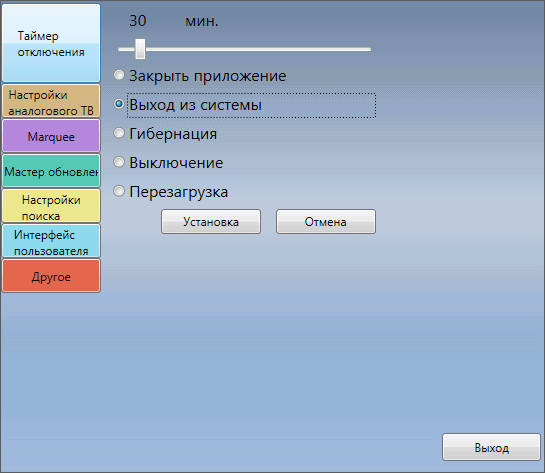The image size is (545, 473).
Task: Open the Таймер отключения tab
Action: pyautogui.click(x=51, y=43)
